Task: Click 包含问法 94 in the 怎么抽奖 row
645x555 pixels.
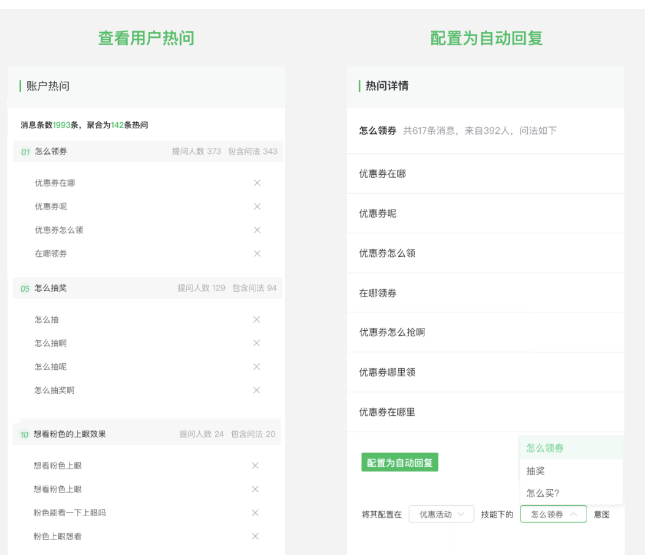Action: tap(254, 288)
